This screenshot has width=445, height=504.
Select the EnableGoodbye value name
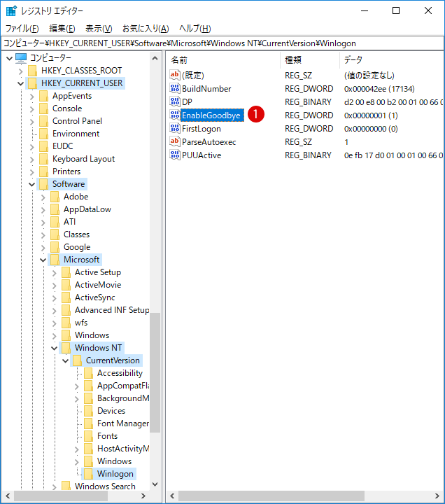(211, 115)
